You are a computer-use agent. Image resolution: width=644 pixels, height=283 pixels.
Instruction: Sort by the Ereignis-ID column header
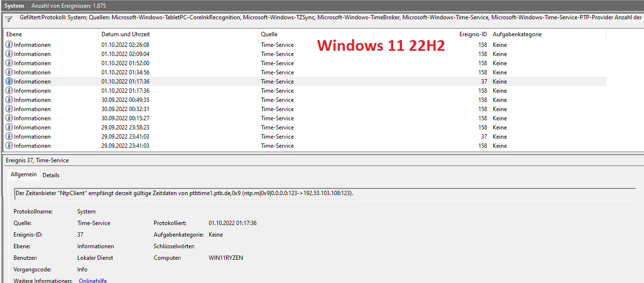click(x=431, y=34)
